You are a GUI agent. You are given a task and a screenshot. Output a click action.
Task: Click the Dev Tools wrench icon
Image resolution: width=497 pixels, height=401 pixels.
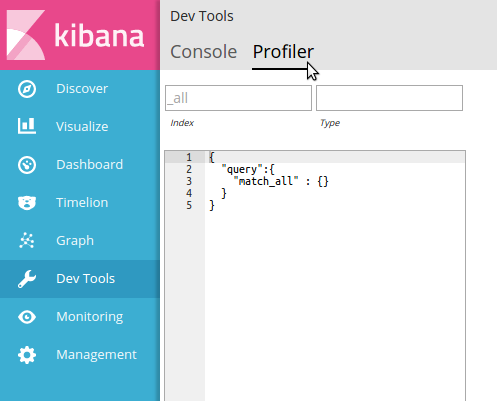click(x=27, y=279)
